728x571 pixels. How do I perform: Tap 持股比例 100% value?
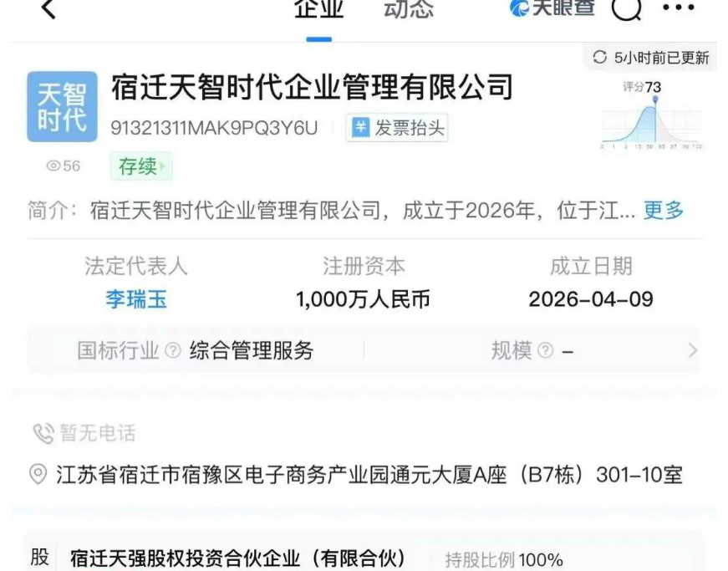pyautogui.click(x=504, y=560)
